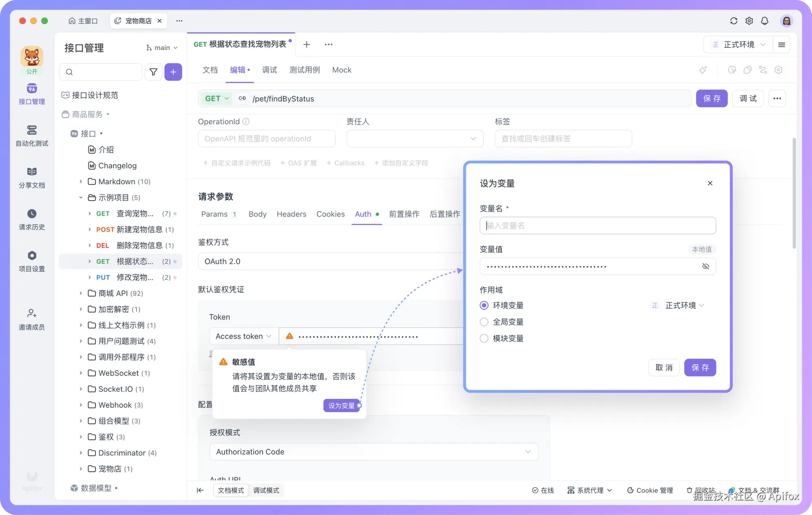This screenshot has width=812, height=515.
Task: Open notifications bell icon at top
Action: [764, 21]
